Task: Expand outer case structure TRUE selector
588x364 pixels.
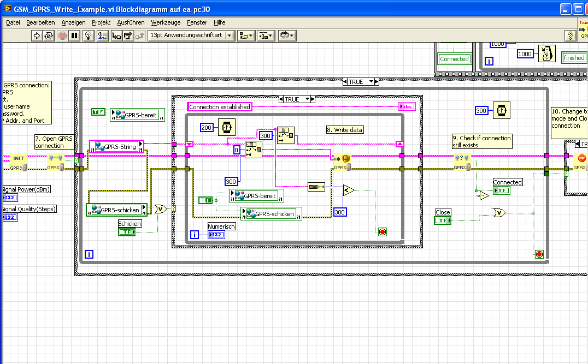Action: click(372, 81)
